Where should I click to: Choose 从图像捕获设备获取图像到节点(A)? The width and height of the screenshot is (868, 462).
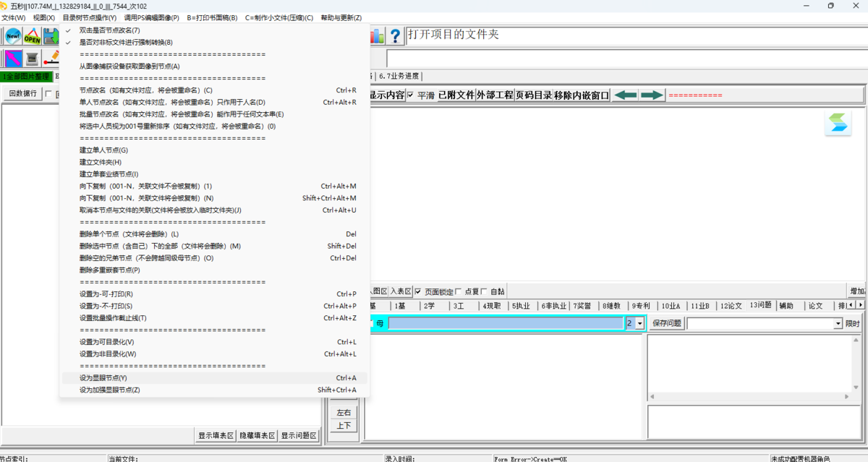[215, 67]
